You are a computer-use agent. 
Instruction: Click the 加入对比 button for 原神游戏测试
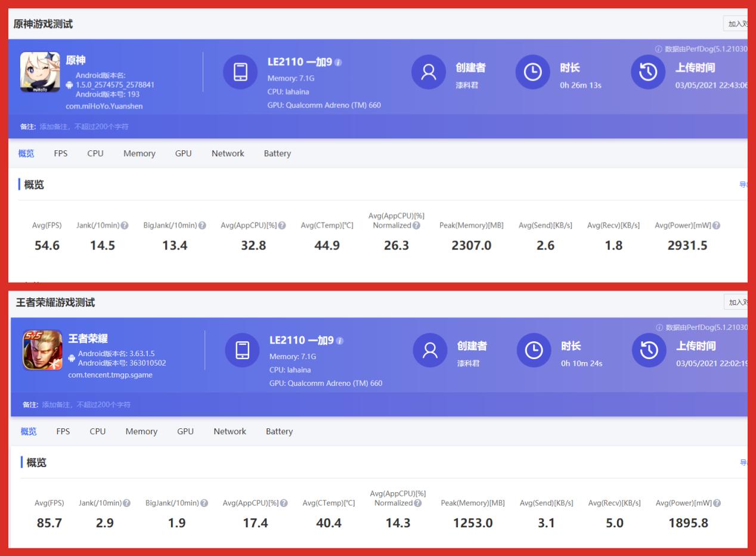[736, 24]
